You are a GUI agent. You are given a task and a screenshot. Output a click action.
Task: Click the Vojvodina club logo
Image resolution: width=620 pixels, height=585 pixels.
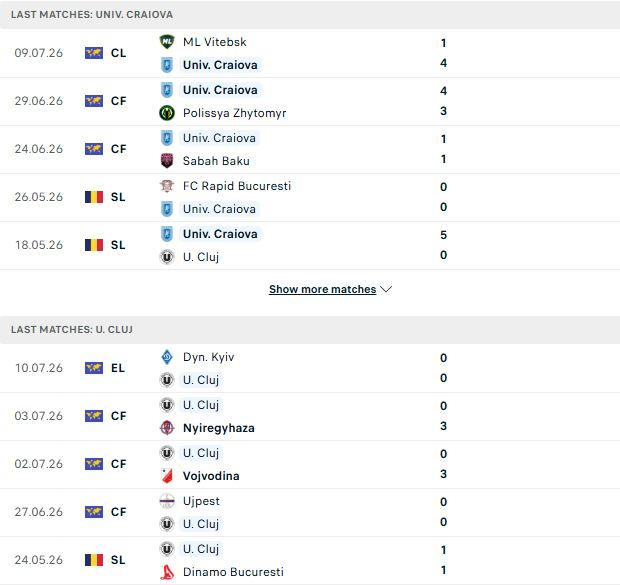167,476
